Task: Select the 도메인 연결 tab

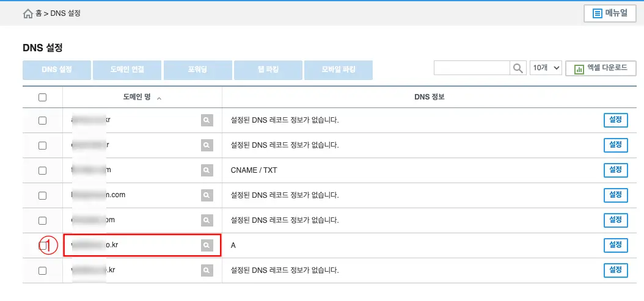Action: pyautogui.click(x=127, y=70)
